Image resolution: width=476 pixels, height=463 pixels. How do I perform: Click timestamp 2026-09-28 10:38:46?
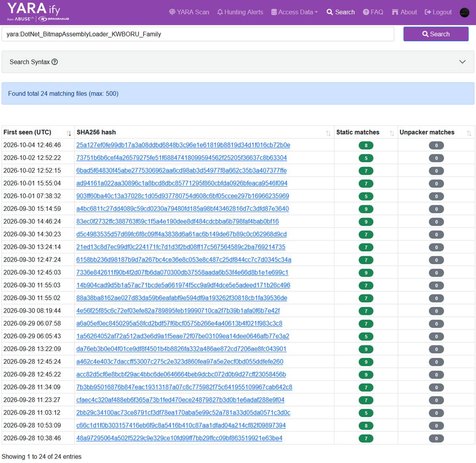point(32,438)
